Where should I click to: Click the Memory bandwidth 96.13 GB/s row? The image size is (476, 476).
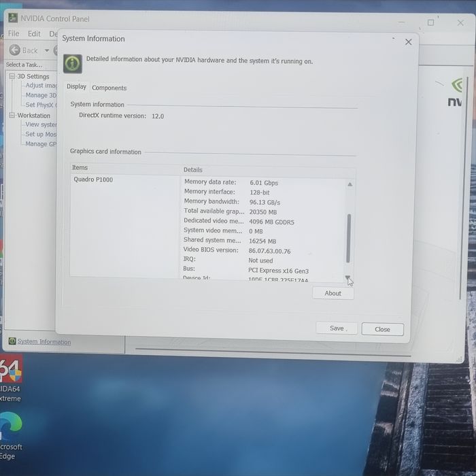click(233, 202)
